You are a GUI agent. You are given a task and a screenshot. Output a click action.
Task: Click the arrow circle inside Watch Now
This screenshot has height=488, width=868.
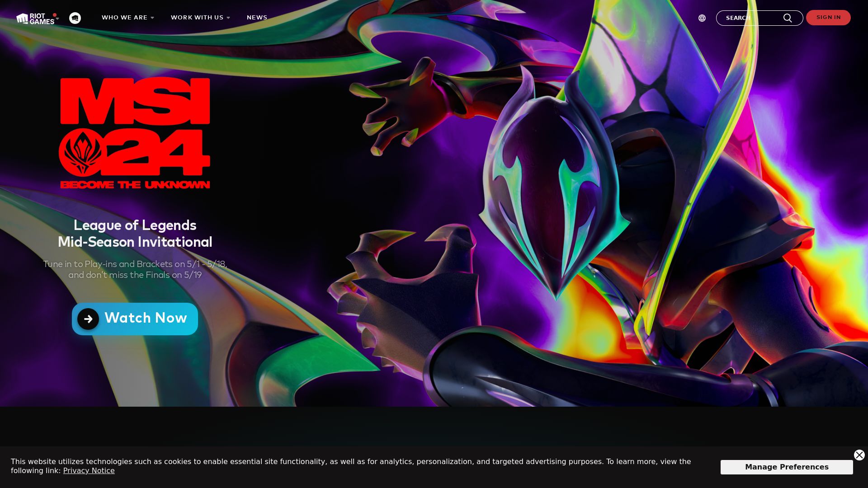[x=88, y=319]
